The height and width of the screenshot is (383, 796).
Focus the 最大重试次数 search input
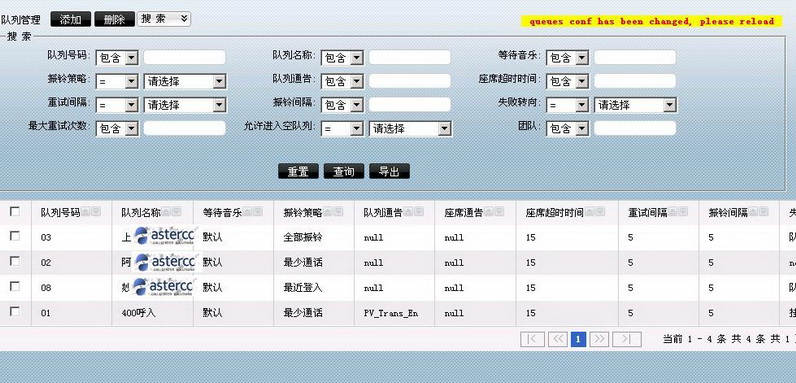click(185, 128)
